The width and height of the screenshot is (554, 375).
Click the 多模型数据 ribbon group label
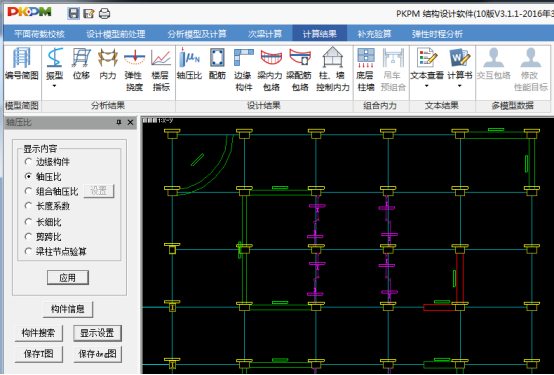[512, 105]
